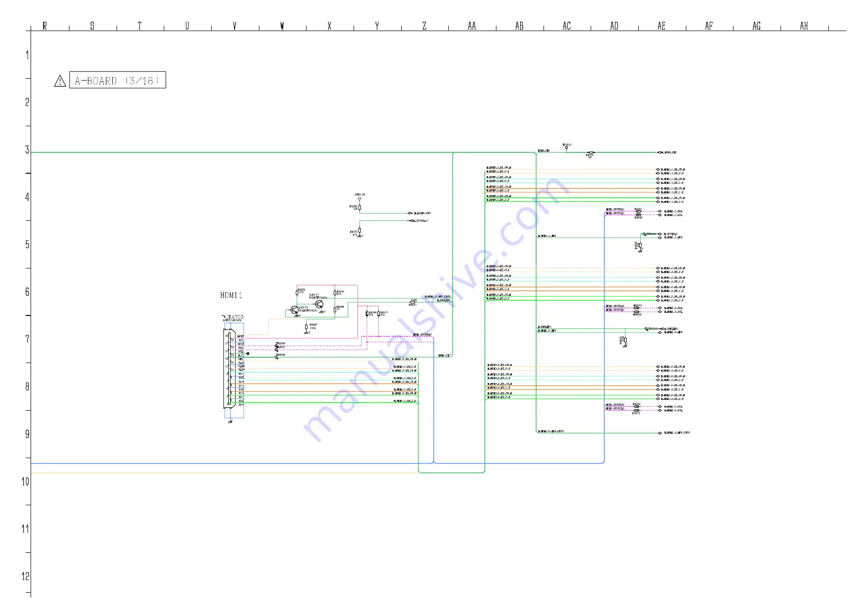Click row number 12 on the left ruler
Image resolution: width=868 pixels, height=613 pixels.
(25, 576)
